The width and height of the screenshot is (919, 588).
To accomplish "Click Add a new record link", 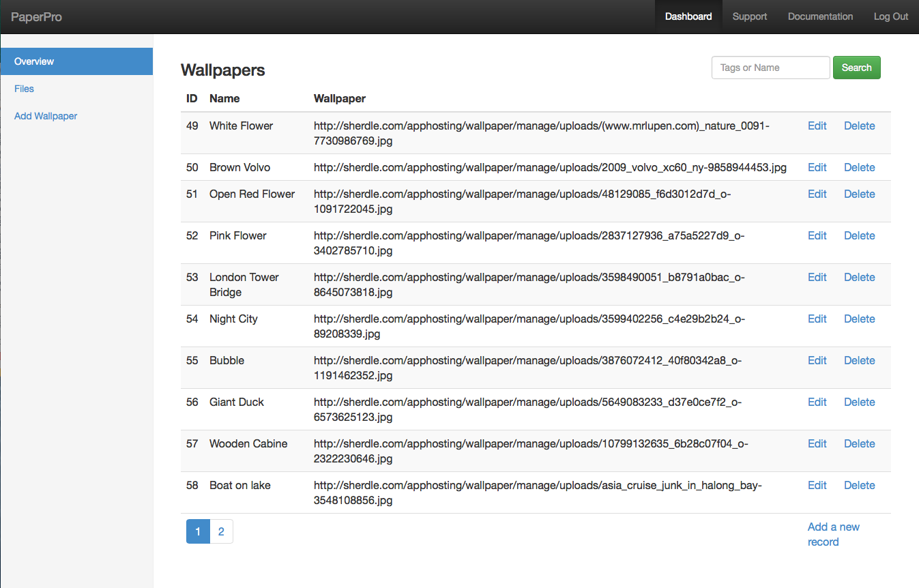I will pyautogui.click(x=833, y=534).
